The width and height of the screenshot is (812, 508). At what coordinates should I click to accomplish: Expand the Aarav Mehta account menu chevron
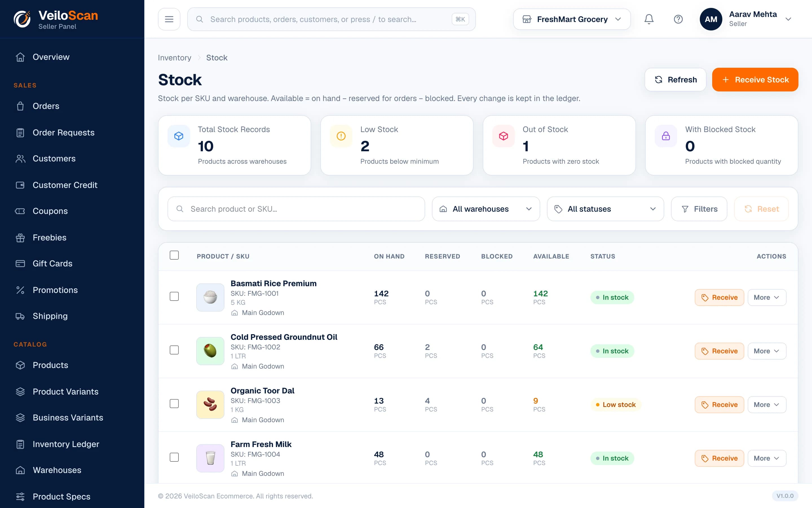[x=789, y=19]
